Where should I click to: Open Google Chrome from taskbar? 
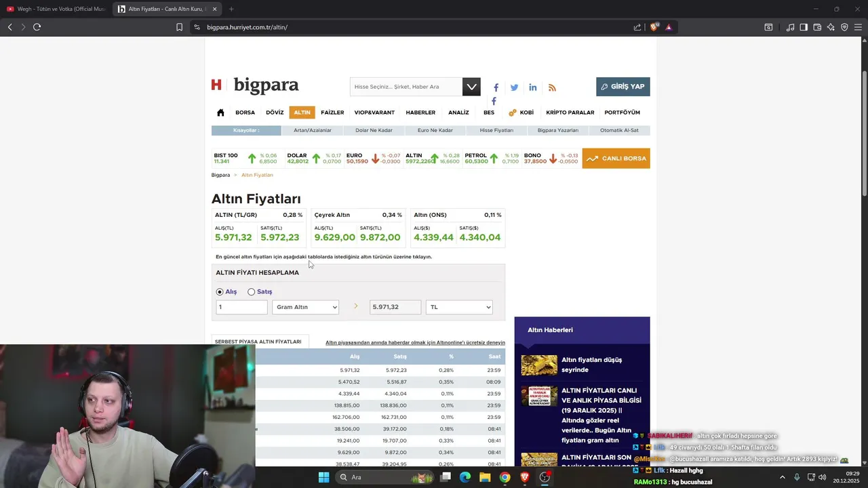505,477
